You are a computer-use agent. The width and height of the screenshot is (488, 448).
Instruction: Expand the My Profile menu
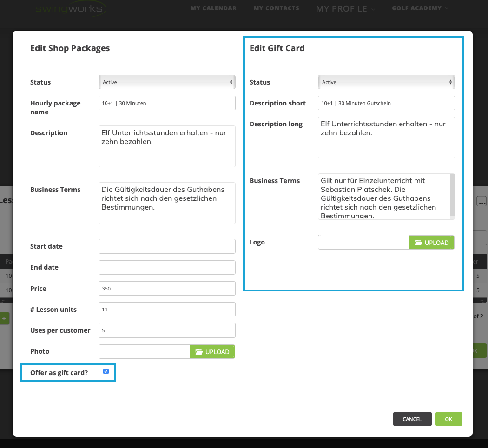[345, 9]
